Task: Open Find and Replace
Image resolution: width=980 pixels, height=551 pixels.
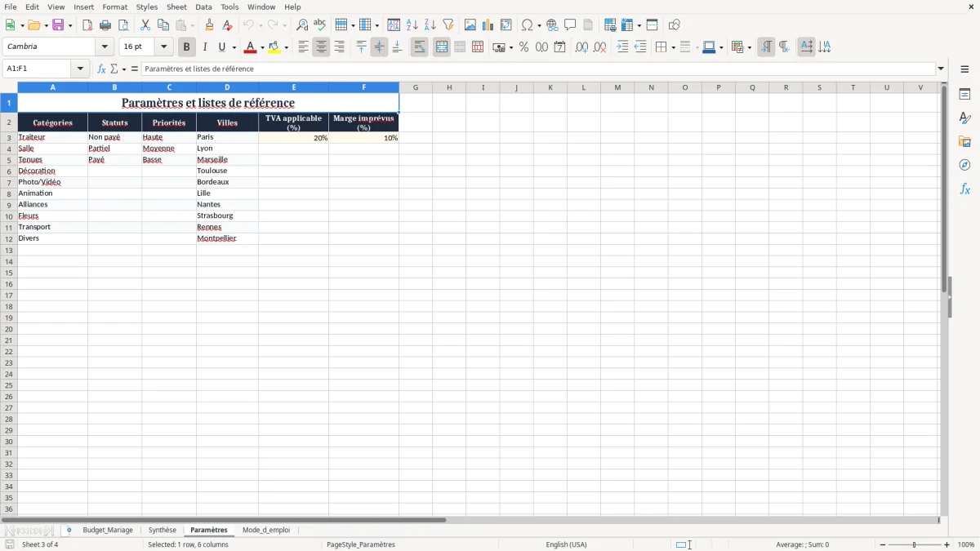Action: [x=302, y=25]
